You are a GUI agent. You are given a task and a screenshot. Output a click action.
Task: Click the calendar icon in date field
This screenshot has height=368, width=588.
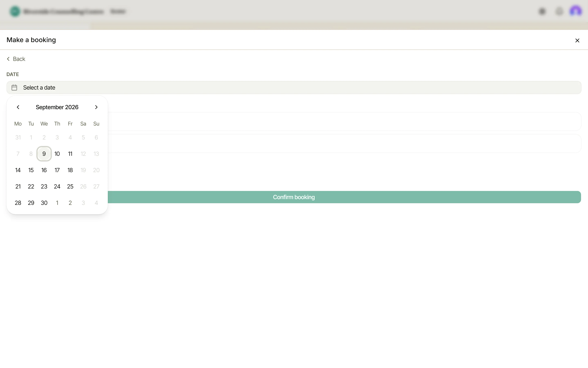tap(14, 88)
